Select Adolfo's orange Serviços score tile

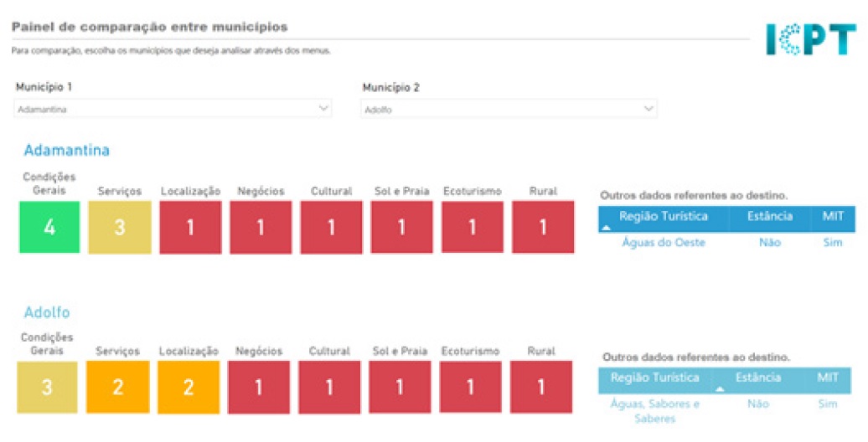[118, 387]
